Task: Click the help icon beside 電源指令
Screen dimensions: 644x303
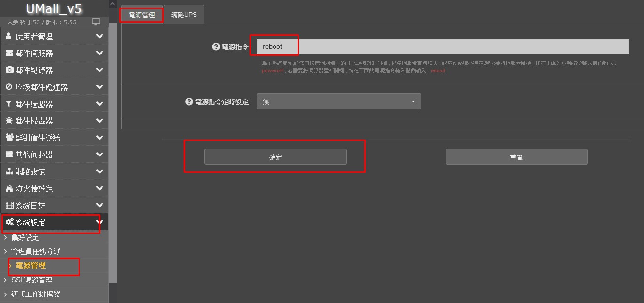Action: point(216,47)
